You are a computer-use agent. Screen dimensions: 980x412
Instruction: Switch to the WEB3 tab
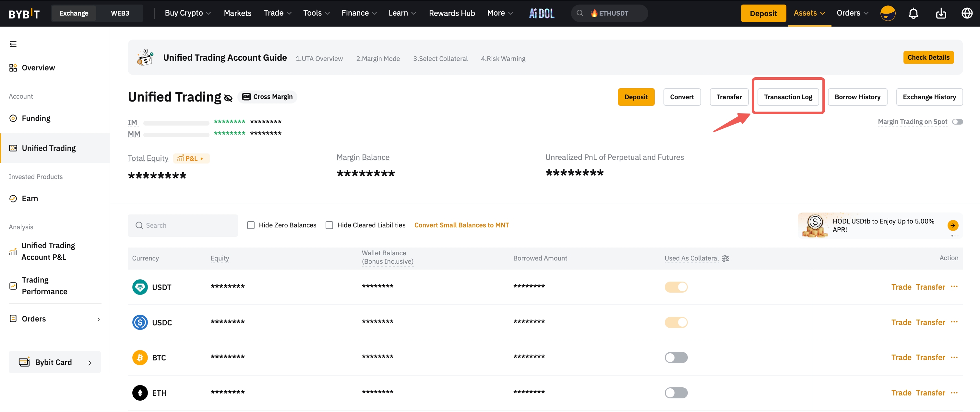click(120, 13)
